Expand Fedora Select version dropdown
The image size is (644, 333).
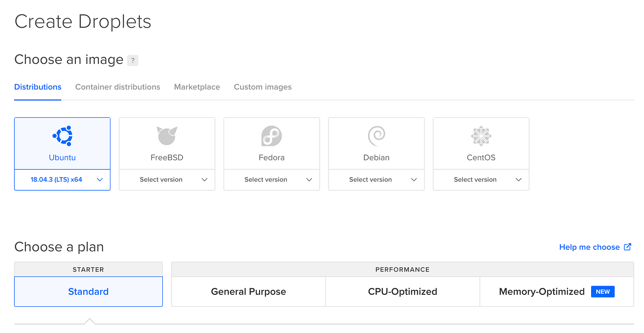tap(271, 180)
